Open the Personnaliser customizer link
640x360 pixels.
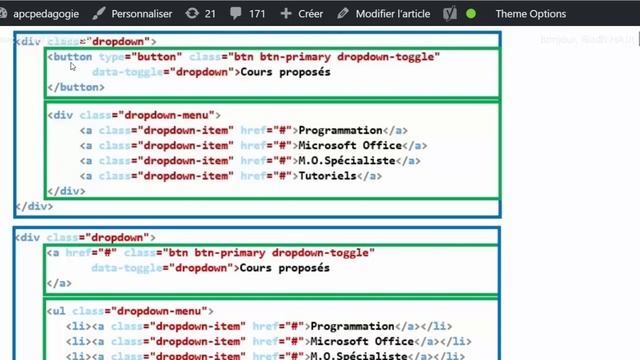142,14
